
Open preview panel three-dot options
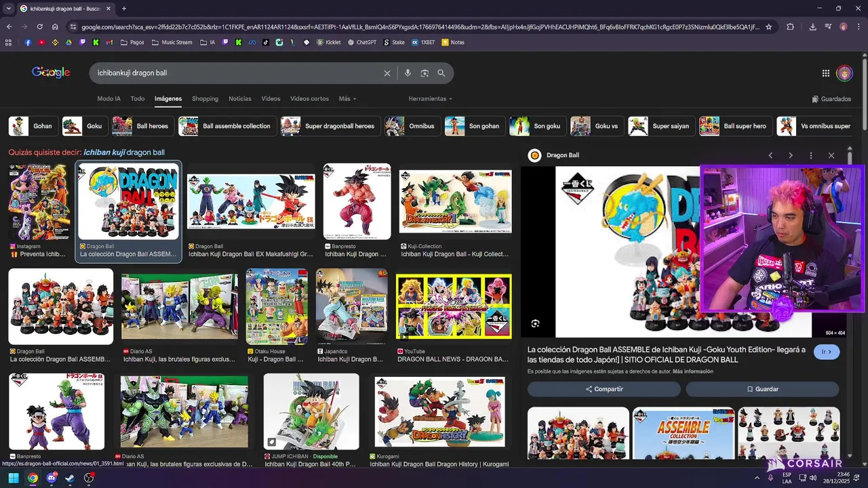pyautogui.click(x=811, y=155)
